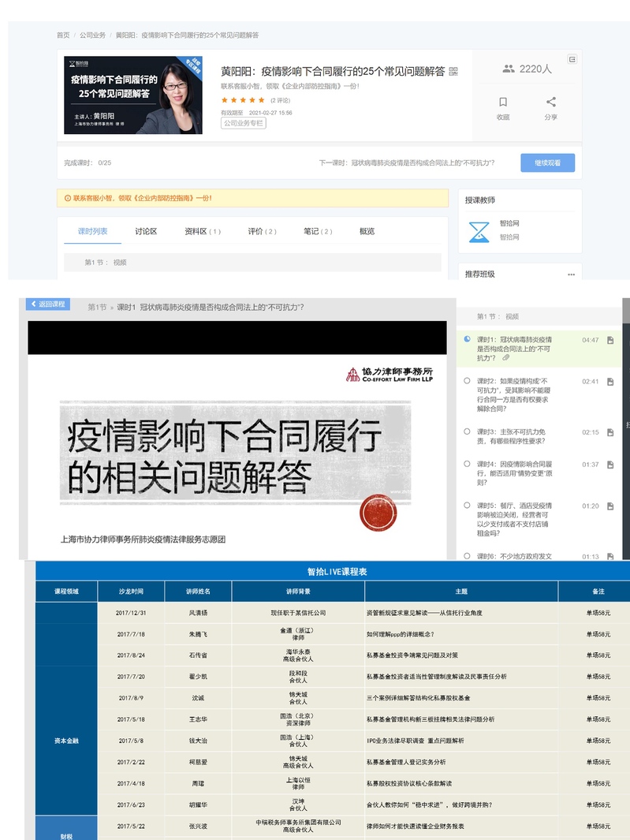Image resolution: width=630 pixels, height=840 pixels.
Task: Click the document icon for 课时2
Action: pos(610,382)
